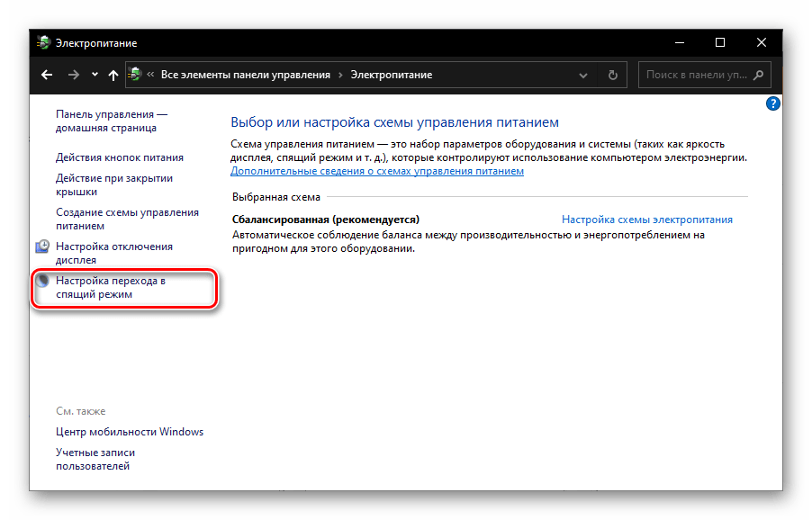This screenshot has height=520, width=812.
Task: Click the power options icon in address bar
Action: (x=135, y=75)
